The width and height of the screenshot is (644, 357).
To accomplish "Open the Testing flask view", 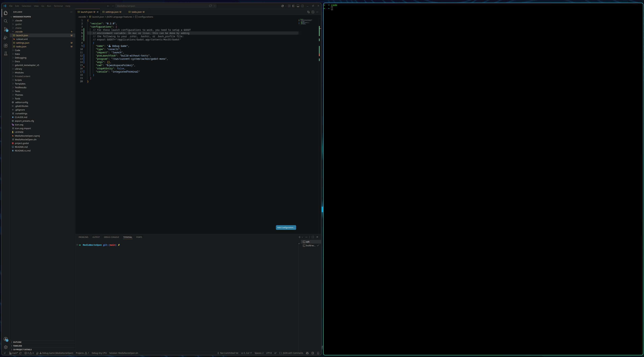I will pyautogui.click(x=6, y=54).
